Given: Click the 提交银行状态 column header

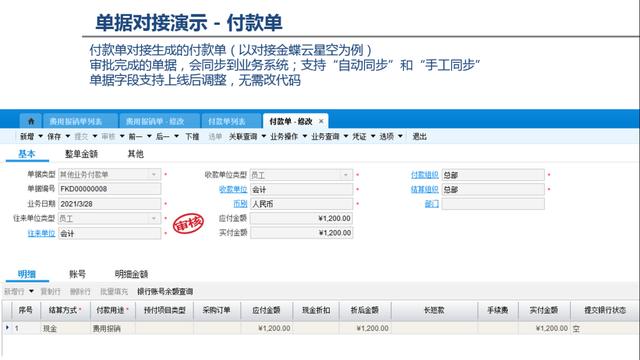Looking at the screenshot, I should 605,310.
